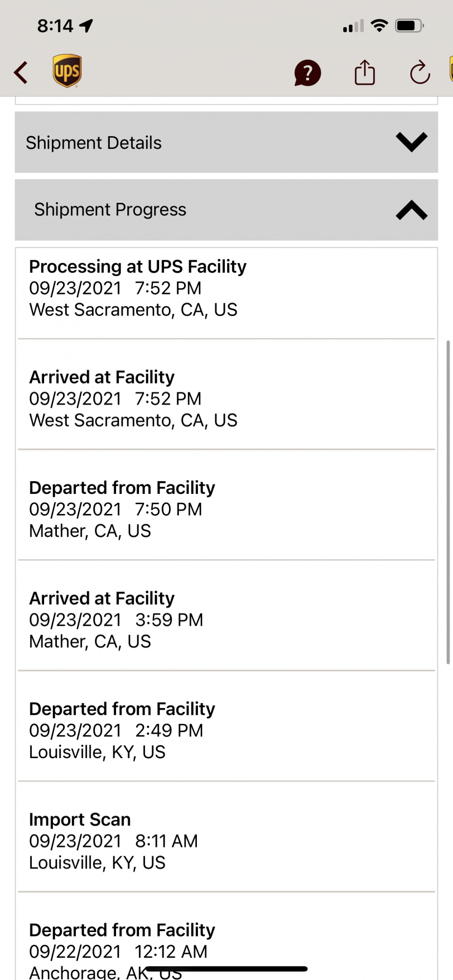Tap the UPS shield logo
Image resolution: width=453 pixels, height=980 pixels.
pyautogui.click(x=67, y=71)
